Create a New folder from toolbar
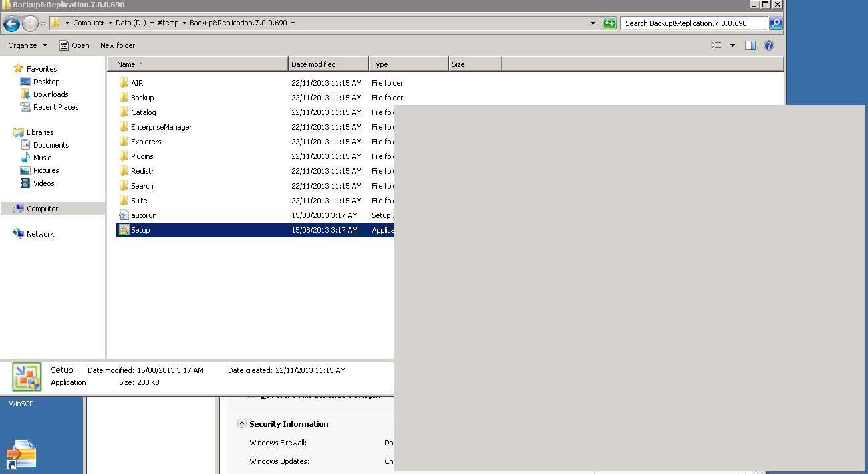868x474 pixels. [118, 45]
